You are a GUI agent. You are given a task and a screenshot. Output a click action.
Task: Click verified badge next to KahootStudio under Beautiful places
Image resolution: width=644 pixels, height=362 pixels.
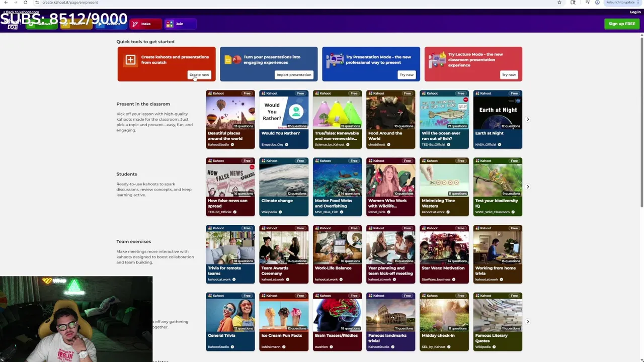click(x=232, y=145)
